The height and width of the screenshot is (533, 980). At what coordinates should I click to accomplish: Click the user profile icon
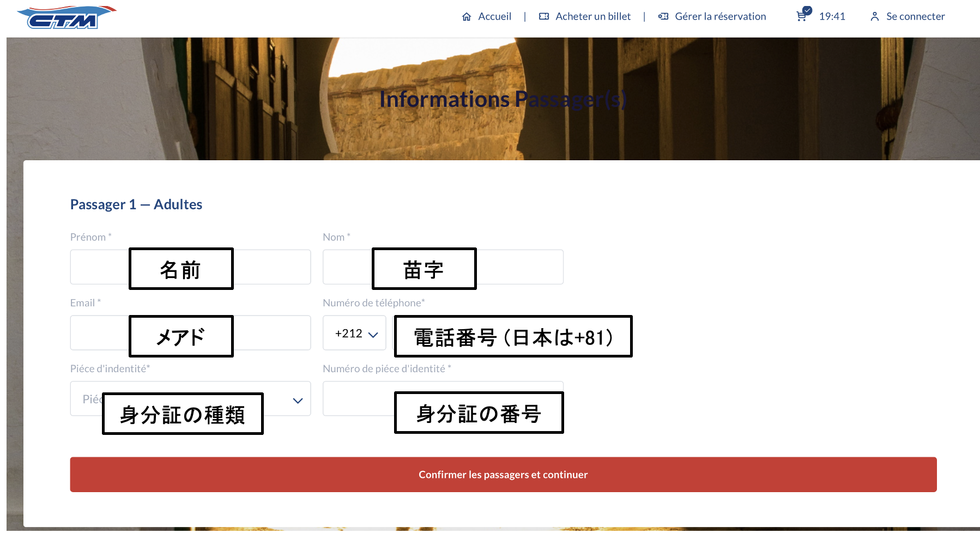point(875,17)
